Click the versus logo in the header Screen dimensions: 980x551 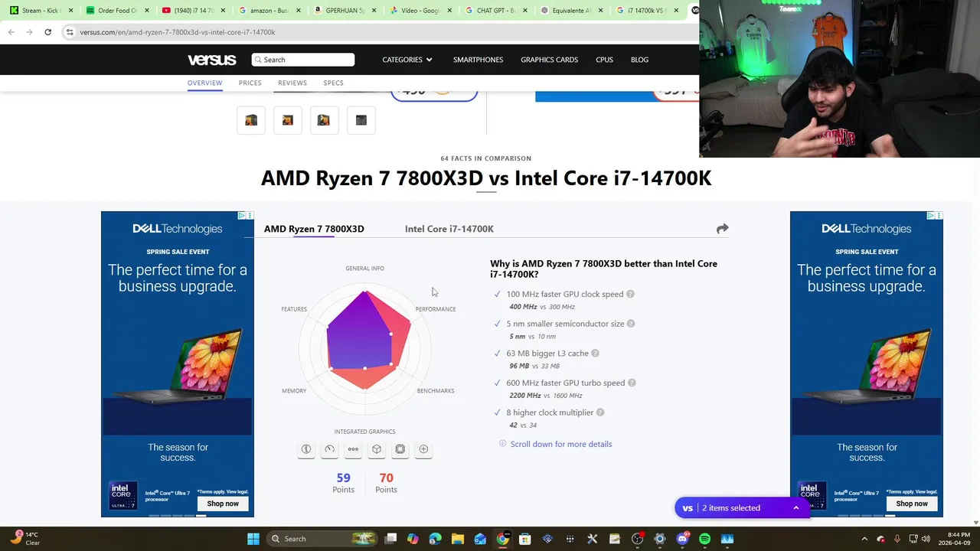click(x=212, y=60)
